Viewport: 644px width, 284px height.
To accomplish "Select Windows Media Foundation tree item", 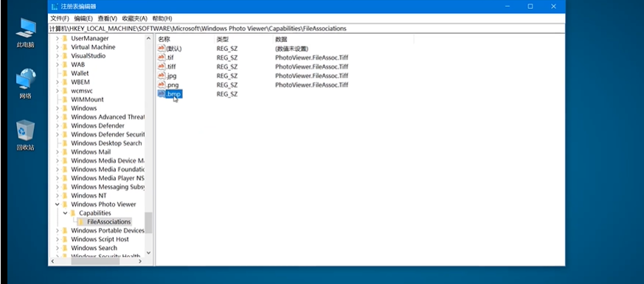I will pyautogui.click(x=108, y=169).
